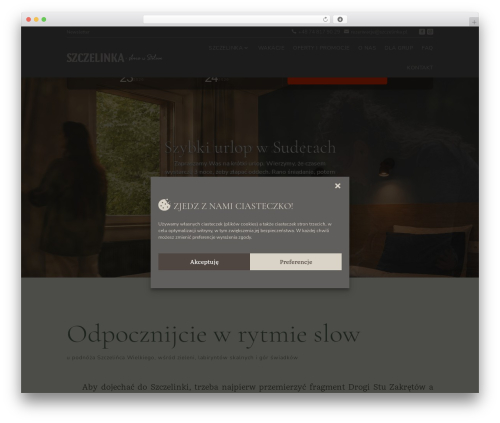500x423 pixels.
Task: Expand the SZCZELINKA dropdown menu
Action: [x=228, y=48]
